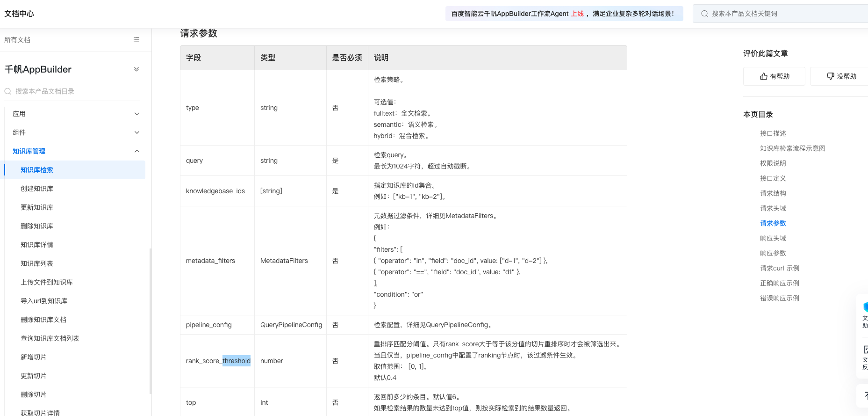Jump to 接口描述 in page contents
This screenshot has height=416, width=868.
click(773, 133)
